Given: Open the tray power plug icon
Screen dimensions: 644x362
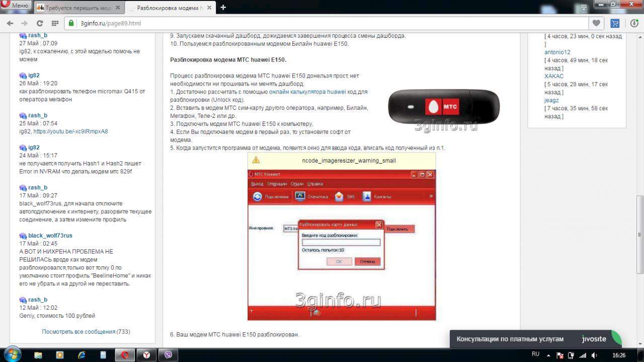Looking at the screenshot, I should [572, 355].
